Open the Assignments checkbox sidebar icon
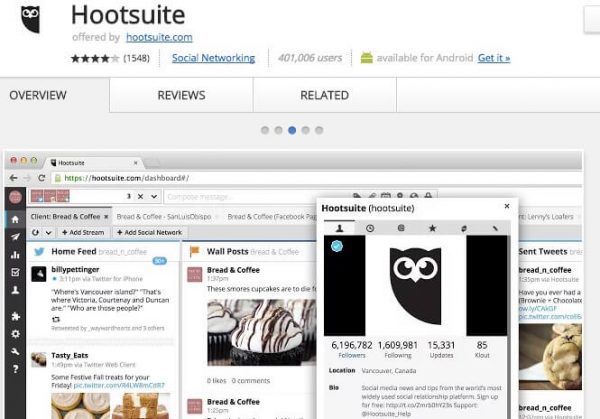Screen dimensions: 600x419 tap(15, 272)
